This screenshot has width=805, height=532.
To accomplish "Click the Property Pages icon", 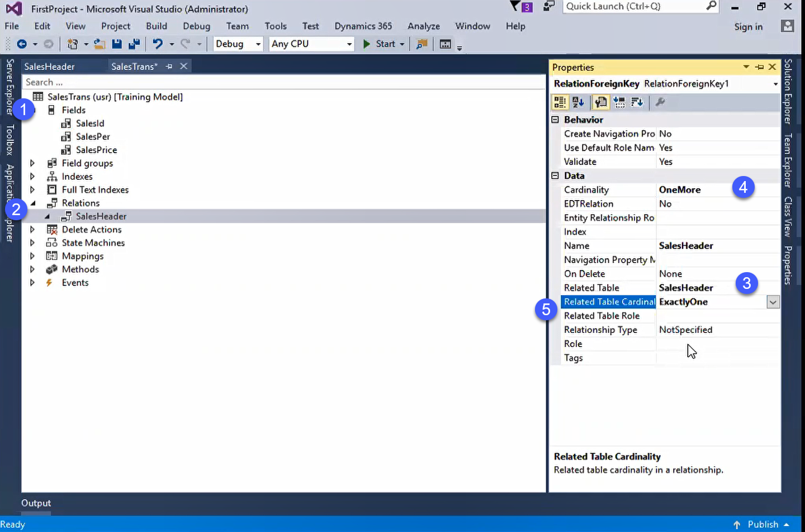I will [x=601, y=102].
